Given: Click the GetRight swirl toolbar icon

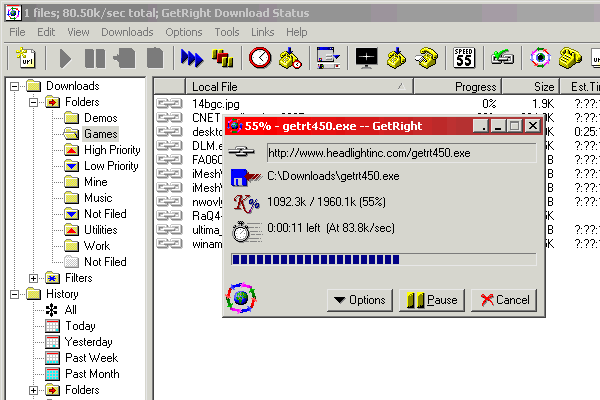Looking at the screenshot, I should pyautogui.click(x=540, y=58).
